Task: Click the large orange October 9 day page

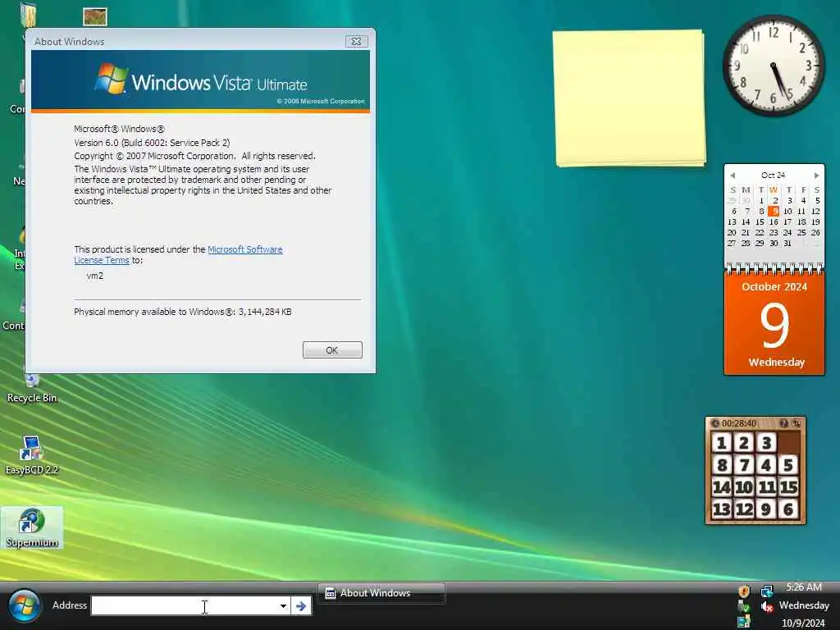Action: tap(774, 324)
